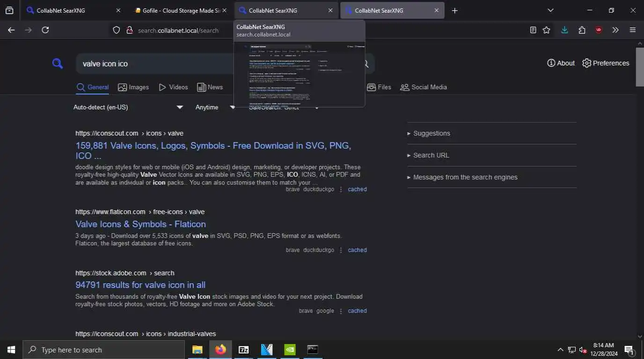
Task: Open the Auto-detect (en-US) language dropdown
Action: (x=128, y=107)
